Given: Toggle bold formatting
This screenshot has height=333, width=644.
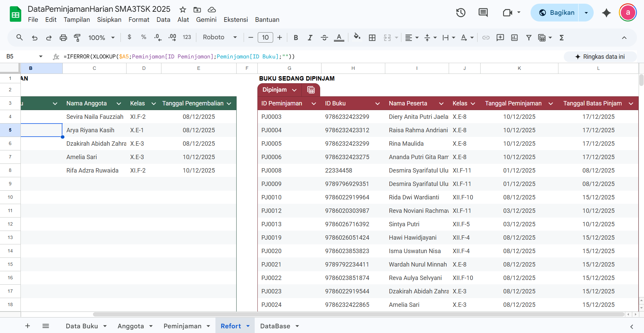Looking at the screenshot, I should pos(296,38).
